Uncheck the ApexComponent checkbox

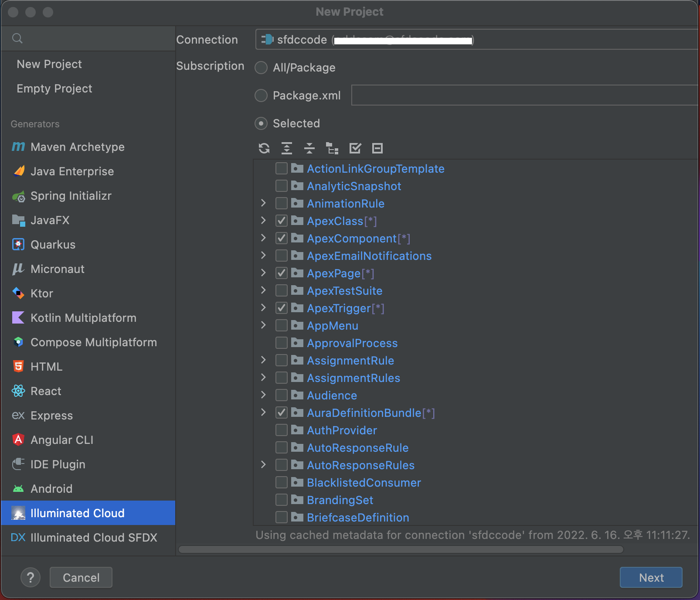[282, 238]
